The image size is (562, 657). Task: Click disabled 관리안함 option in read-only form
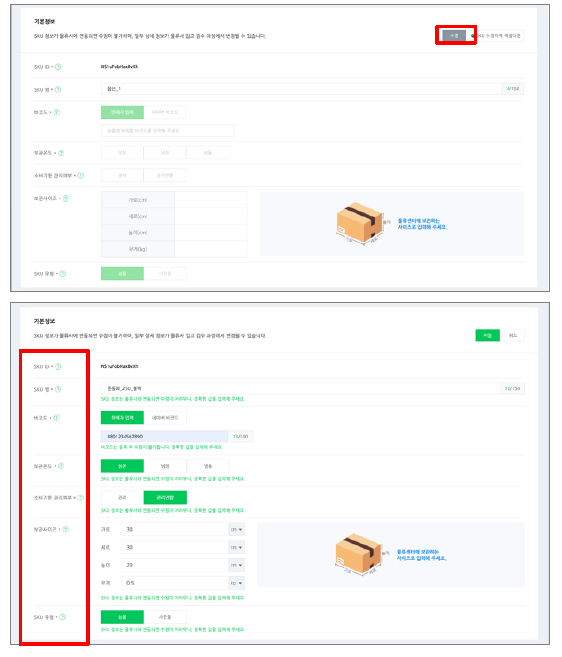tap(165, 175)
